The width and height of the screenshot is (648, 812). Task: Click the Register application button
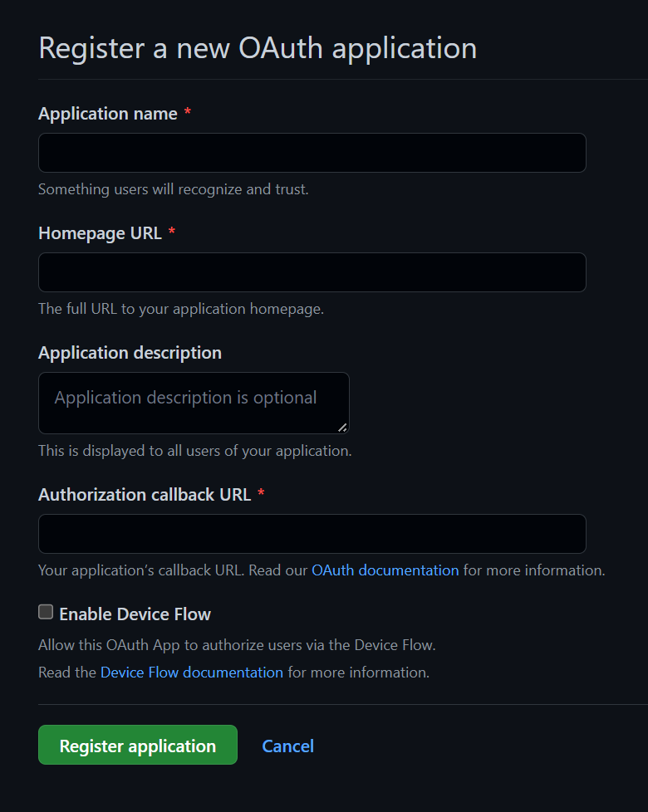click(x=137, y=745)
